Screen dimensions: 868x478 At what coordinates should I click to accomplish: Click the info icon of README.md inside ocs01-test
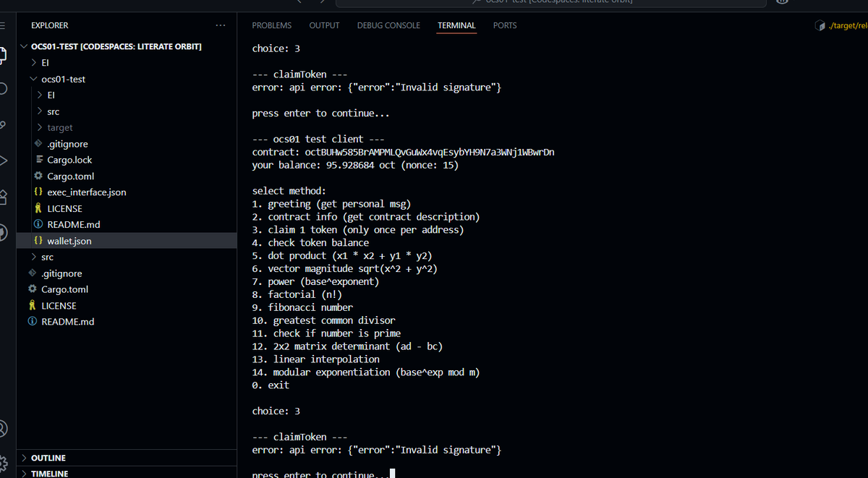38,224
